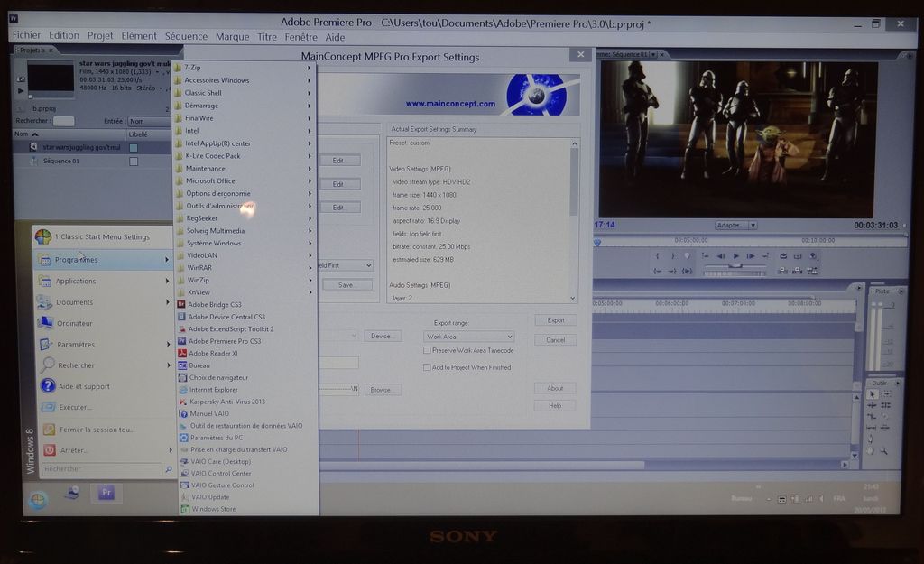Click the Play In to Out icon
Screen dimensions: 924x564
click(687, 271)
